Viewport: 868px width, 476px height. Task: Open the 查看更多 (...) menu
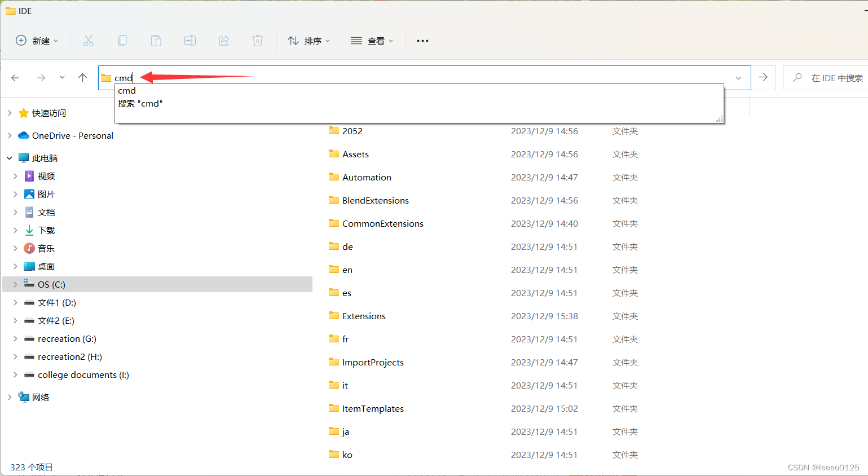[422, 40]
